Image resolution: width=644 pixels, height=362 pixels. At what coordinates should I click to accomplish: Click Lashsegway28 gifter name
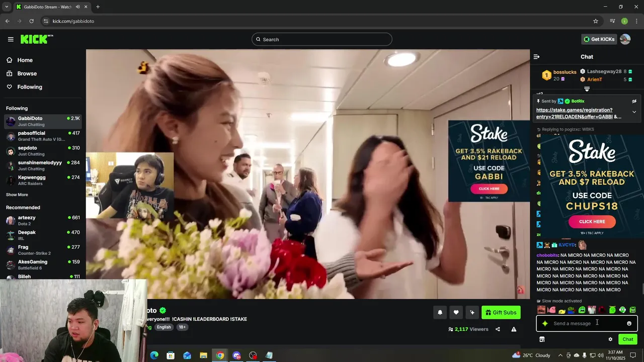[604, 71]
